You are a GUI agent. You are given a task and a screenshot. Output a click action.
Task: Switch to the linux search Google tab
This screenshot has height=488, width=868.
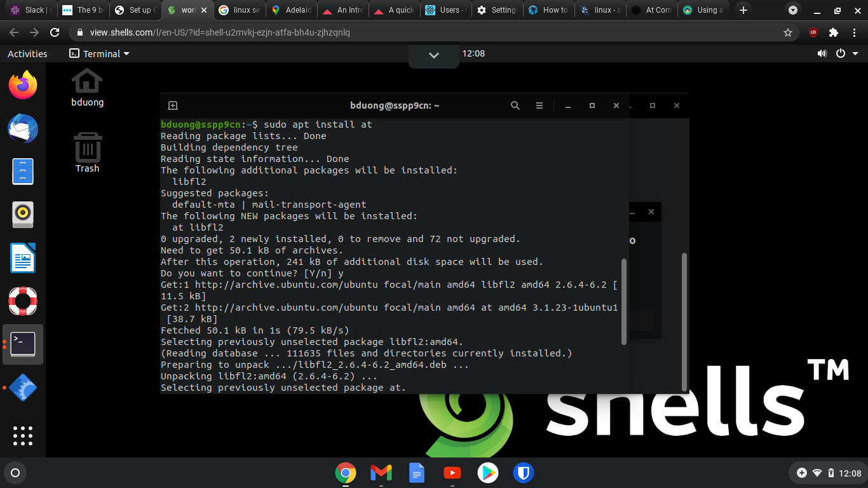(240, 10)
